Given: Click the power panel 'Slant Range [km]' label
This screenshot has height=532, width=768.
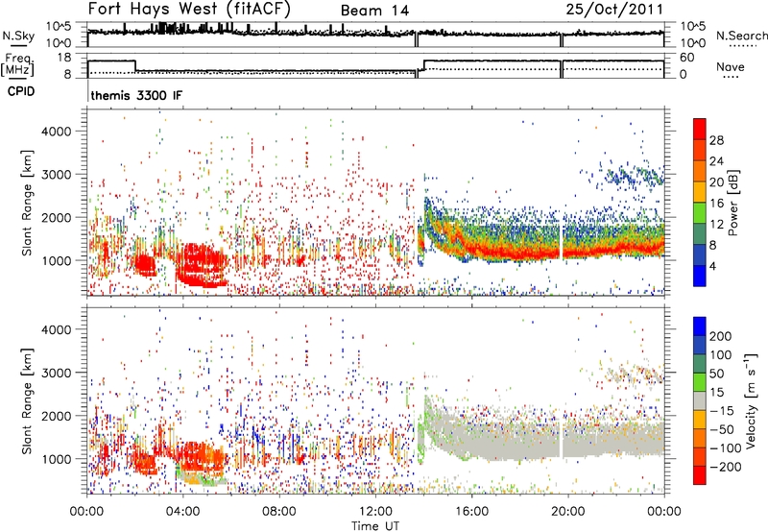Looking at the screenshot, I should coord(27,203).
